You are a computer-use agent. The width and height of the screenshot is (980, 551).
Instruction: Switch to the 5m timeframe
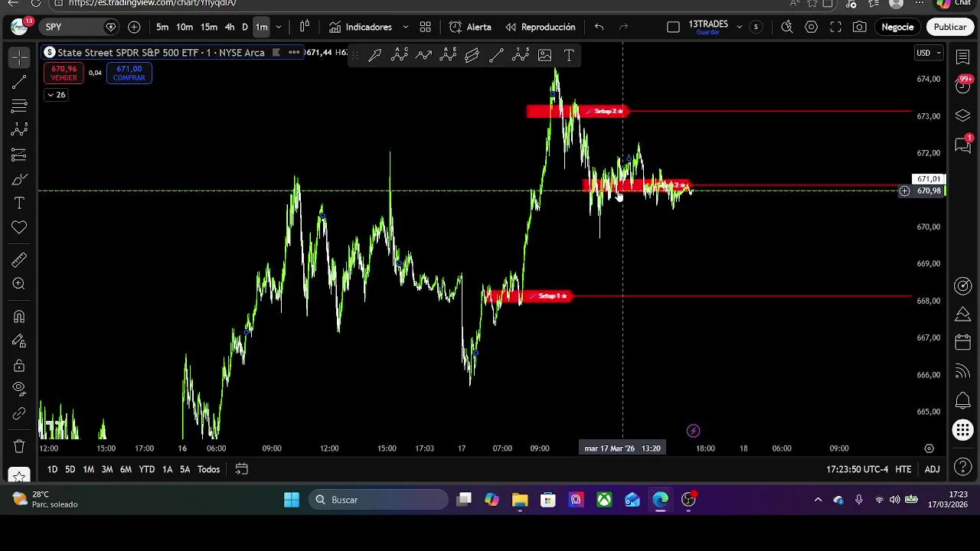coord(162,27)
